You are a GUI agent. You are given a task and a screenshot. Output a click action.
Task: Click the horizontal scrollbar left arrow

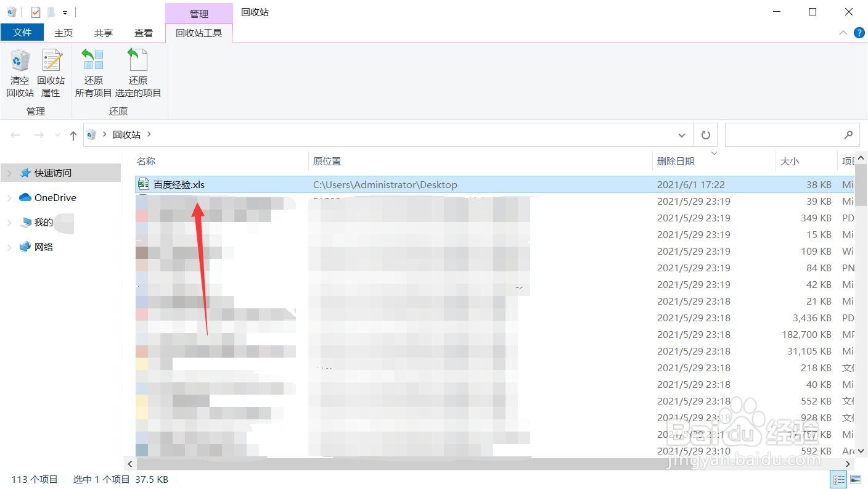[x=129, y=464]
